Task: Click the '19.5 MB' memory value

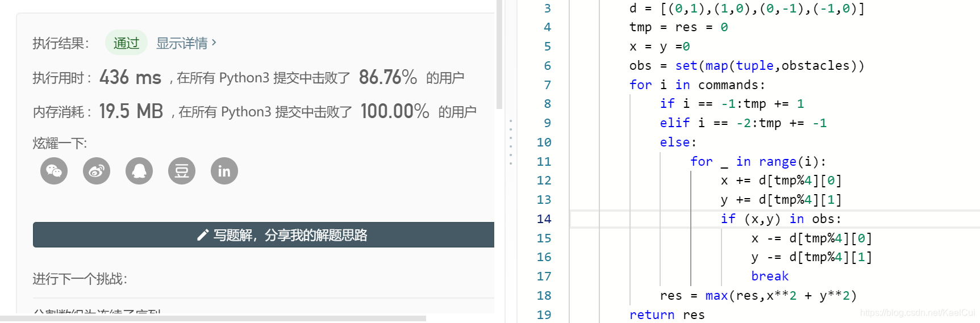Action: click(x=131, y=111)
